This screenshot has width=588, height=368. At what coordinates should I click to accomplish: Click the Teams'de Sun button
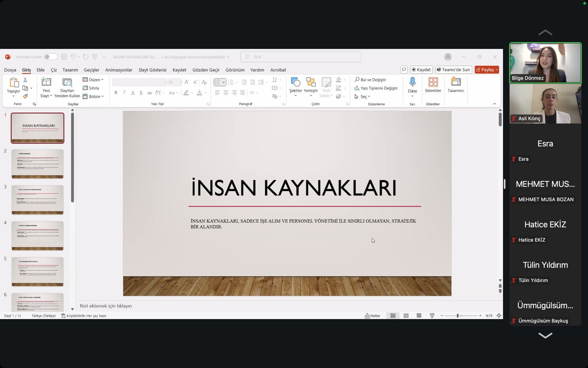pyautogui.click(x=453, y=70)
